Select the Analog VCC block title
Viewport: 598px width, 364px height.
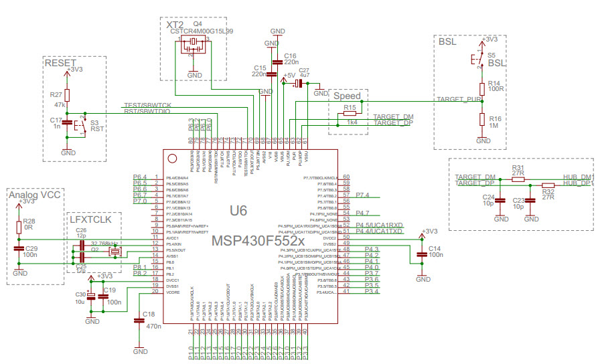click(35, 195)
